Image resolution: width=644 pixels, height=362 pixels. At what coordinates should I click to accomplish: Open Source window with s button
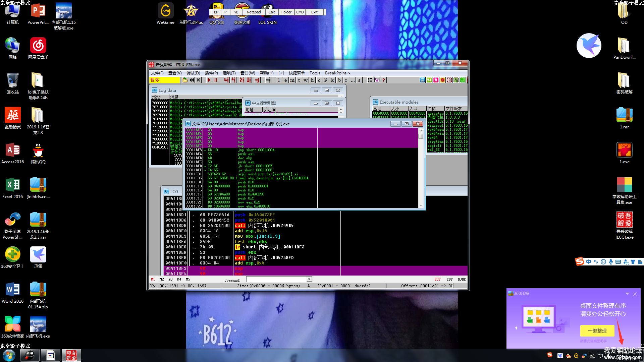coord(359,80)
